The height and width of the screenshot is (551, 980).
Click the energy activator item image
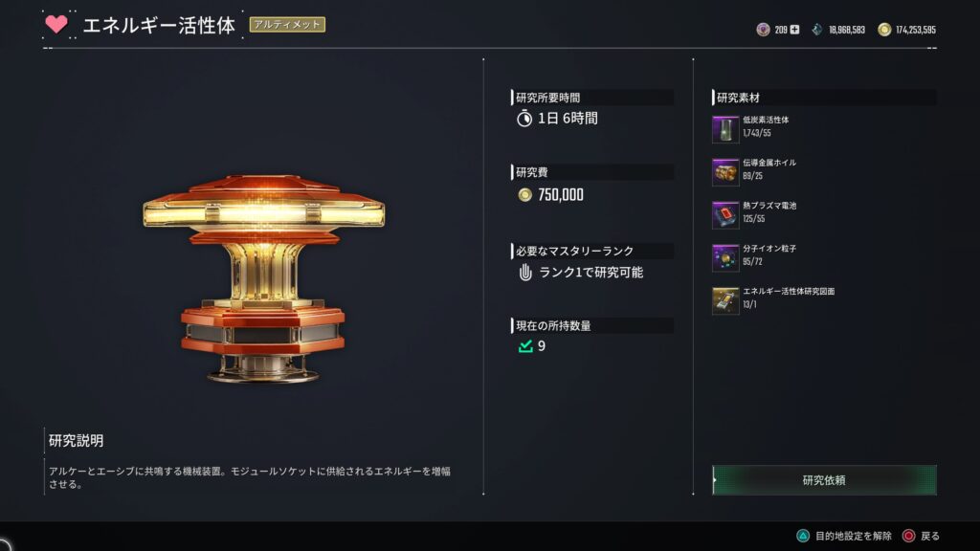[263, 278]
